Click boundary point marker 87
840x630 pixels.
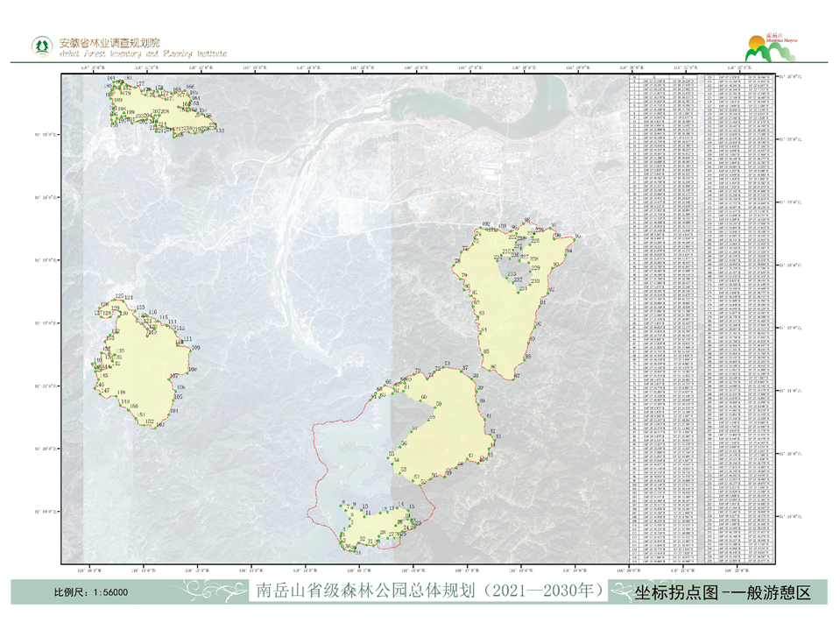(x=512, y=379)
